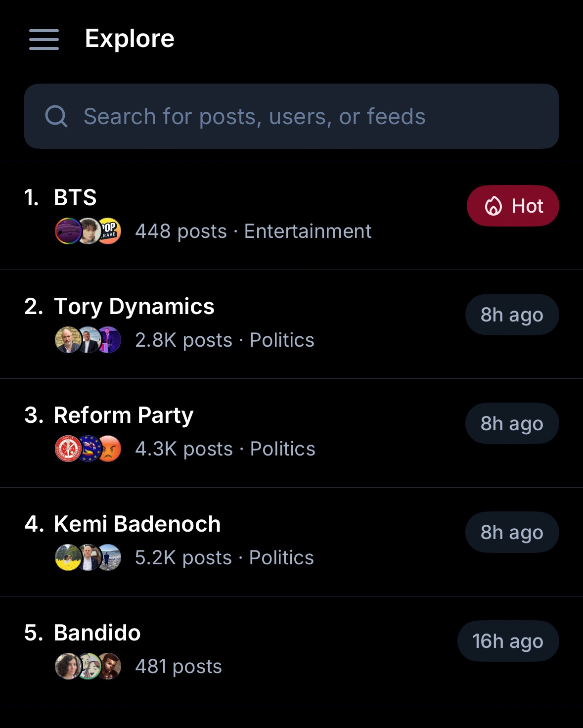This screenshot has height=728, width=583.
Task: Open the Bandido trending topic
Action: coord(97,633)
